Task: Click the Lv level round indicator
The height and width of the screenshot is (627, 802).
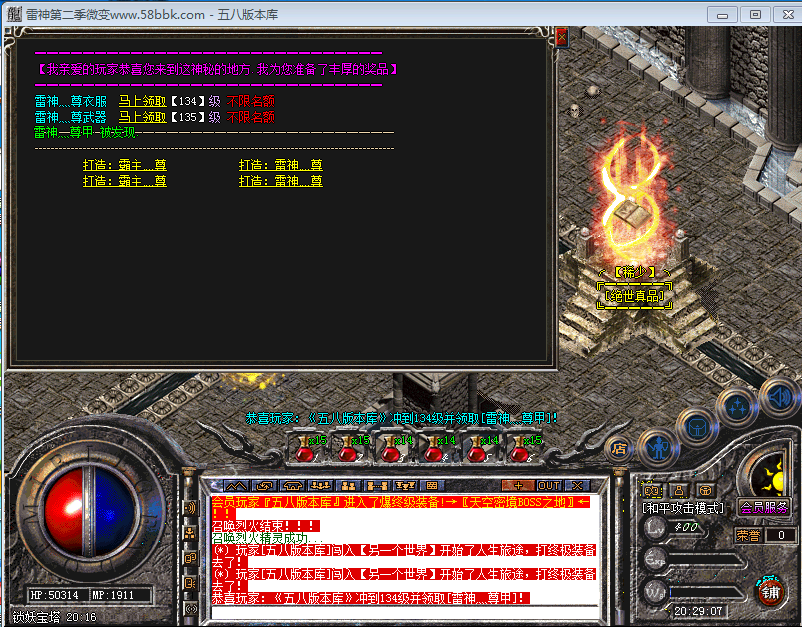Action: (655, 527)
